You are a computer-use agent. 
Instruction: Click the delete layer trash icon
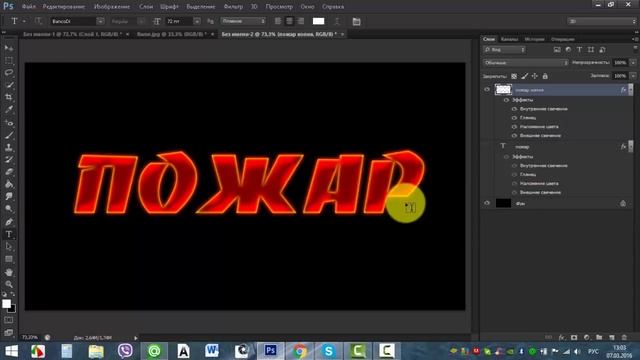pos(624,338)
